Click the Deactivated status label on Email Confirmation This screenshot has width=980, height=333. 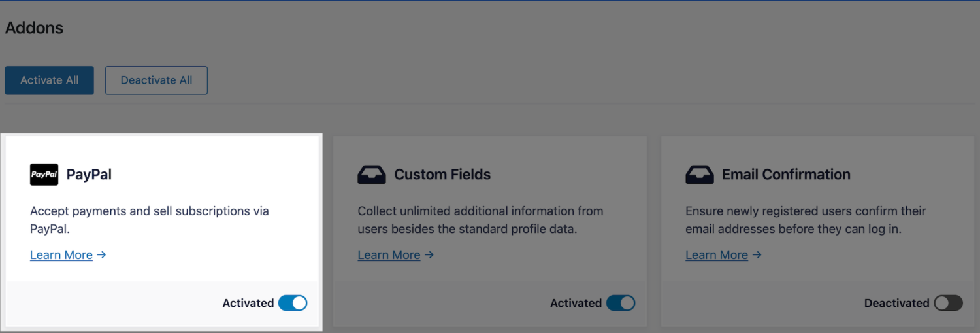896,303
